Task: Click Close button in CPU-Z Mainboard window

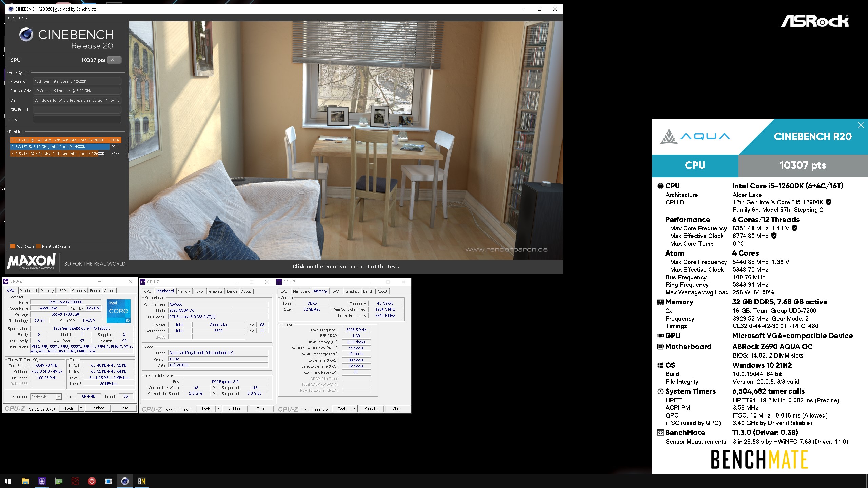Action: coord(261,409)
